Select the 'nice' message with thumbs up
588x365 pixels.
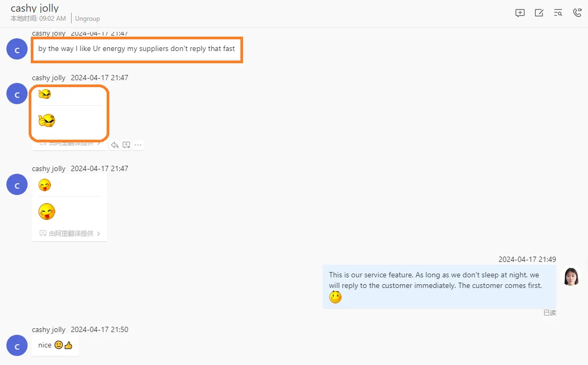(55, 345)
